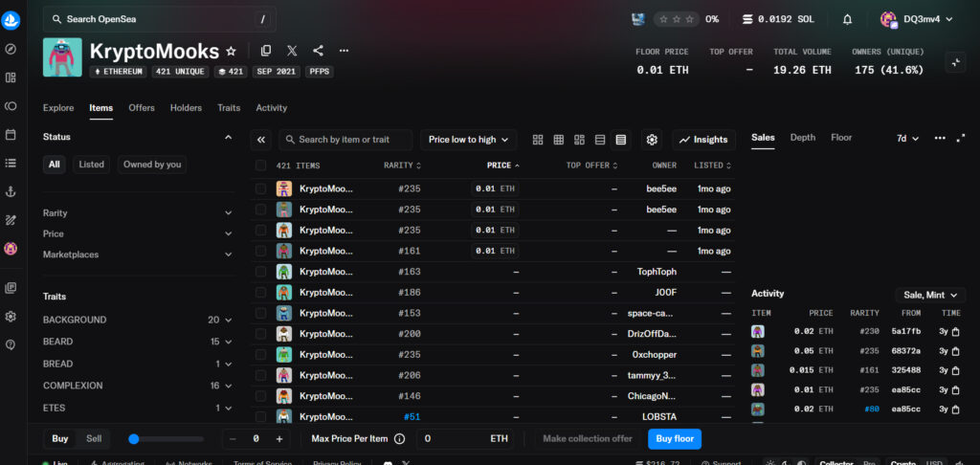Open the 'Price low to high' sort dropdown
Image resolution: width=980 pixels, height=465 pixels.
468,140
